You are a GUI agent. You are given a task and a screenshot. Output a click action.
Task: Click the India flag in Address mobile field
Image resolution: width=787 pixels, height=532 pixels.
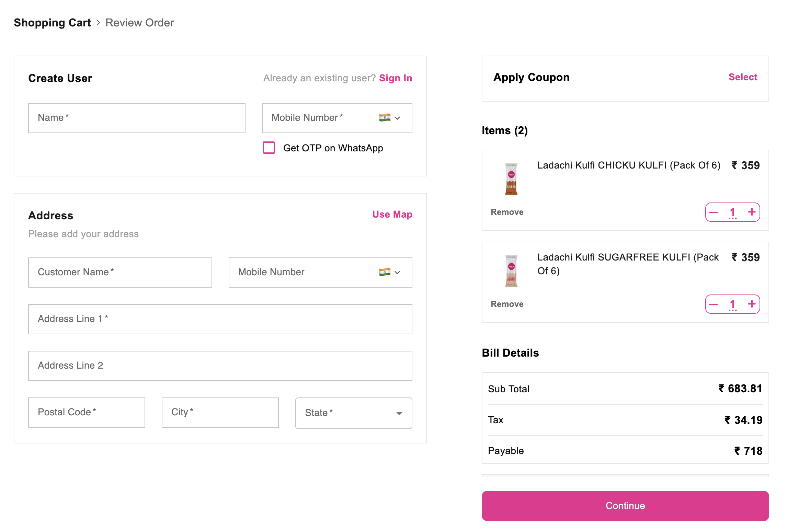pyautogui.click(x=385, y=273)
